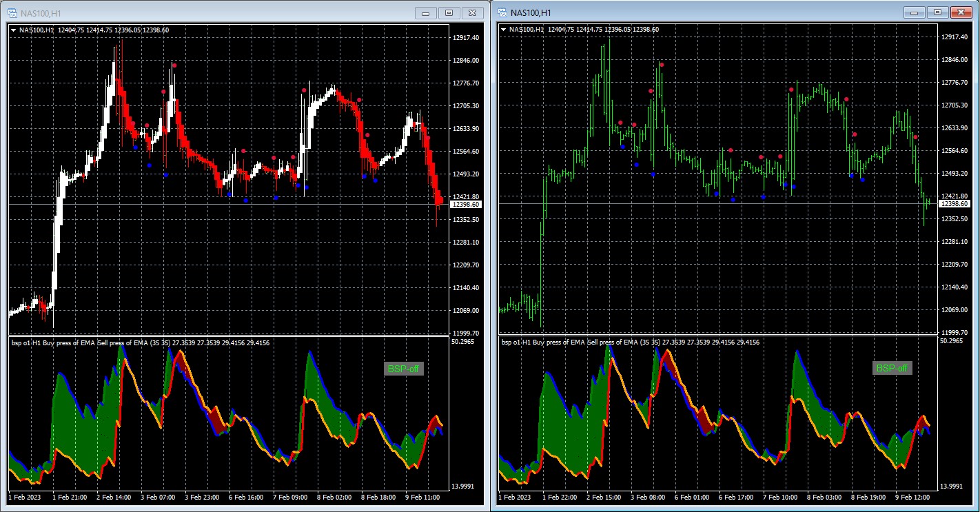Click the 1 Feb 22:00 label on right time axis
The image size is (980, 512).
click(x=559, y=497)
